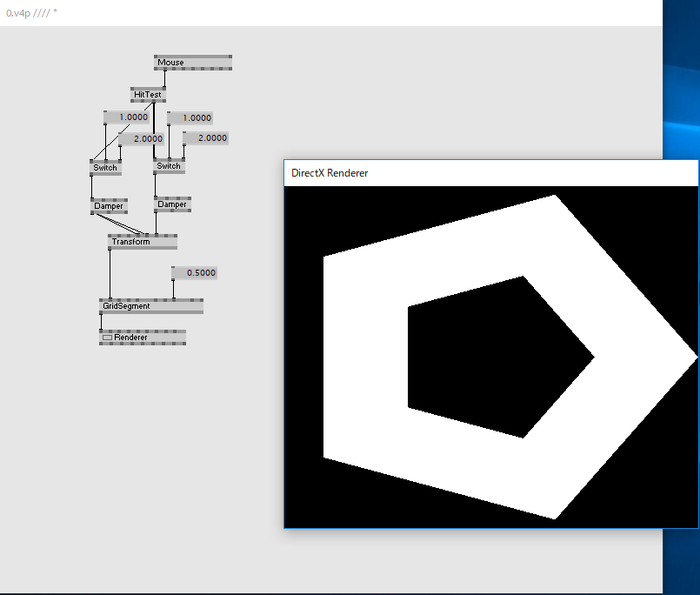Click the white pentagon ring in renderer

[366, 358]
